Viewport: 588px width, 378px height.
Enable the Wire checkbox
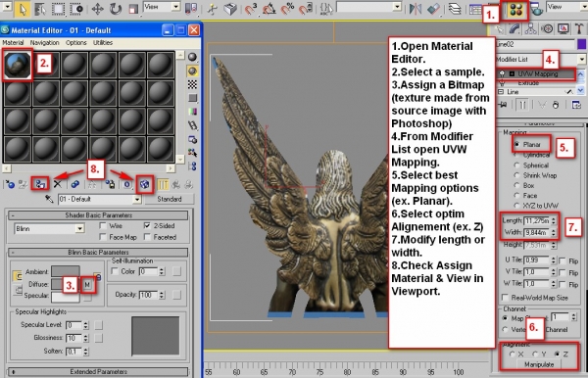pyautogui.click(x=103, y=226)
